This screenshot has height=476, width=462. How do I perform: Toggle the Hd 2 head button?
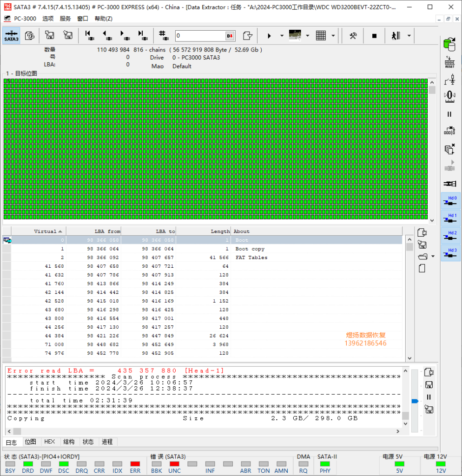click(x=450, y=236)
